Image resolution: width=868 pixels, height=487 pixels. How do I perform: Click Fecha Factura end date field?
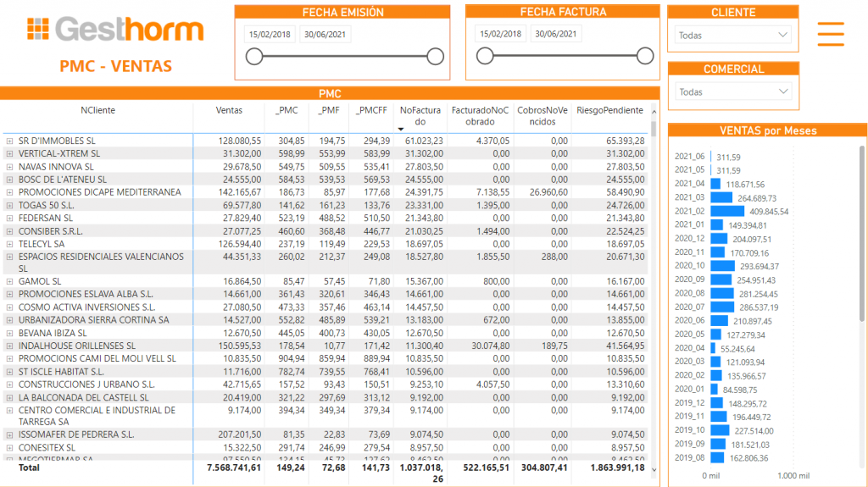[x=556, y=35]
